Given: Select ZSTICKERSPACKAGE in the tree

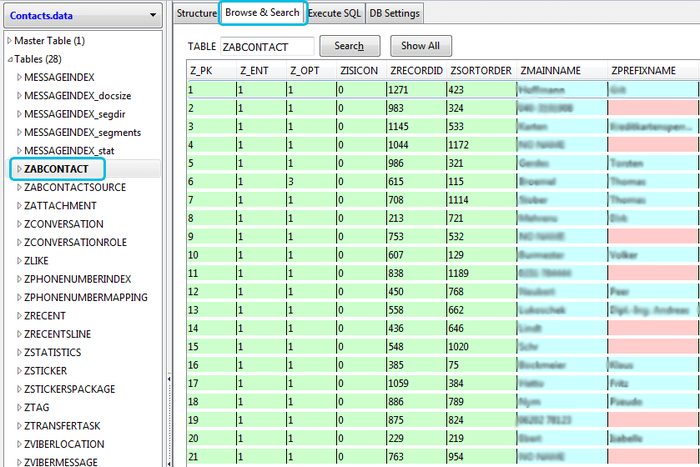Looking at the screenshot, I should pyautogui.click(x=70, y=389).
